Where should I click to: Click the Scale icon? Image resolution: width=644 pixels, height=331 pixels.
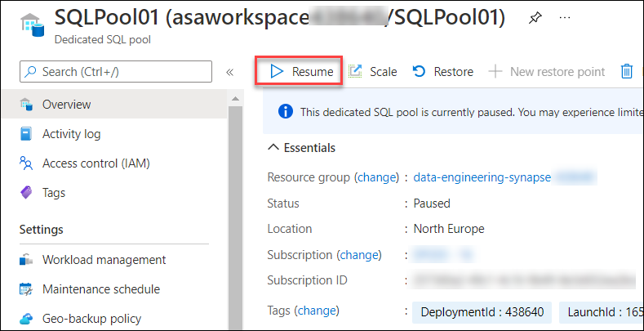pos(355,72)
